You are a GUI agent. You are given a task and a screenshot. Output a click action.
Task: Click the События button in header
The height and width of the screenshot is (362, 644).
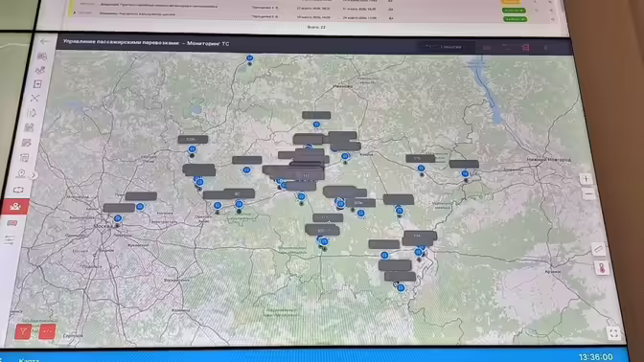[x=447, y=47]
